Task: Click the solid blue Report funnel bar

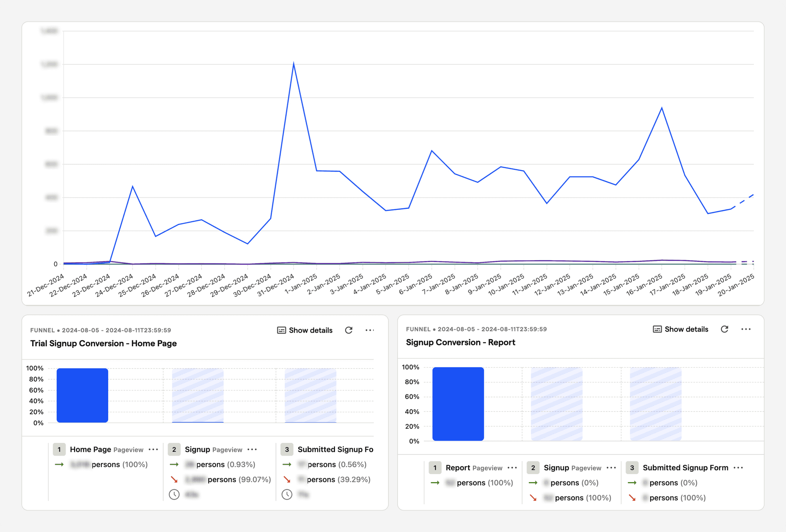Action: [x=458, y=404]
